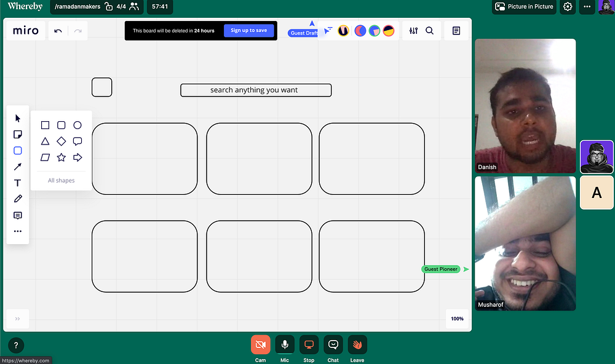Click Danish's video tile
Viewport: 615px width, 364px height.
[526, 106]
